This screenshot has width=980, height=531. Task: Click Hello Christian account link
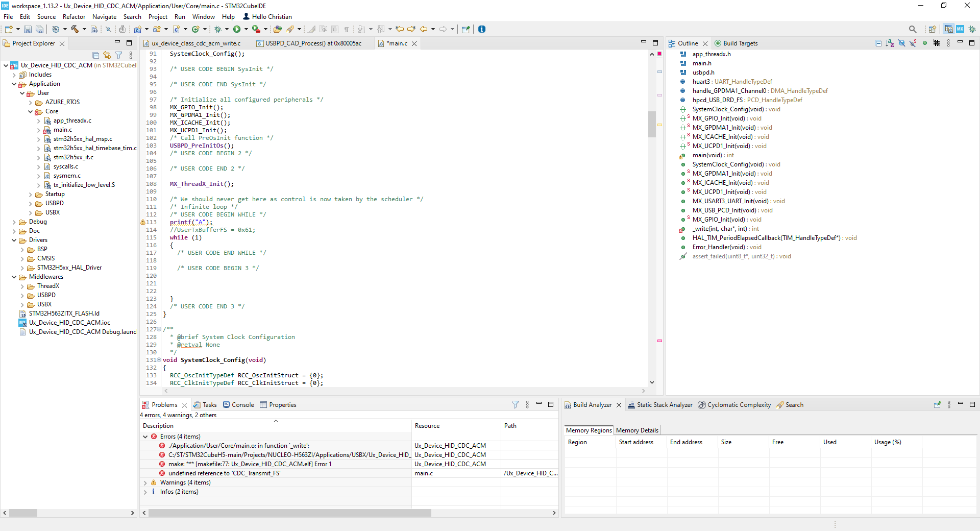(272, 17)
